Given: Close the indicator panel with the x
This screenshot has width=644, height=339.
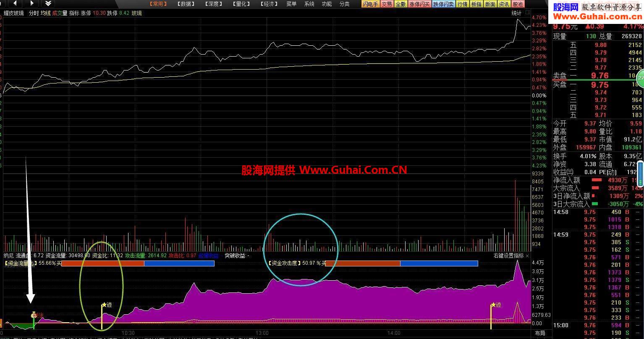Looking at the screenshot, I should [527, 256].
